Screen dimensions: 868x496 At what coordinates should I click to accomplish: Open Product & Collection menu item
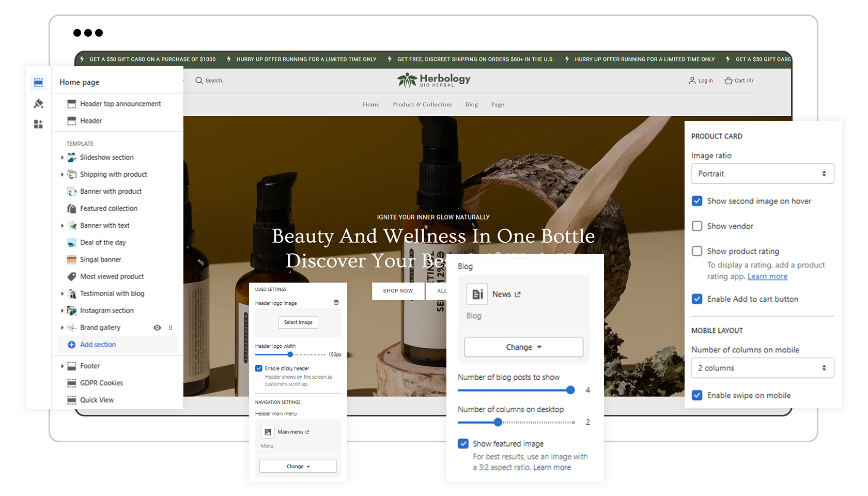pos(422,104)
